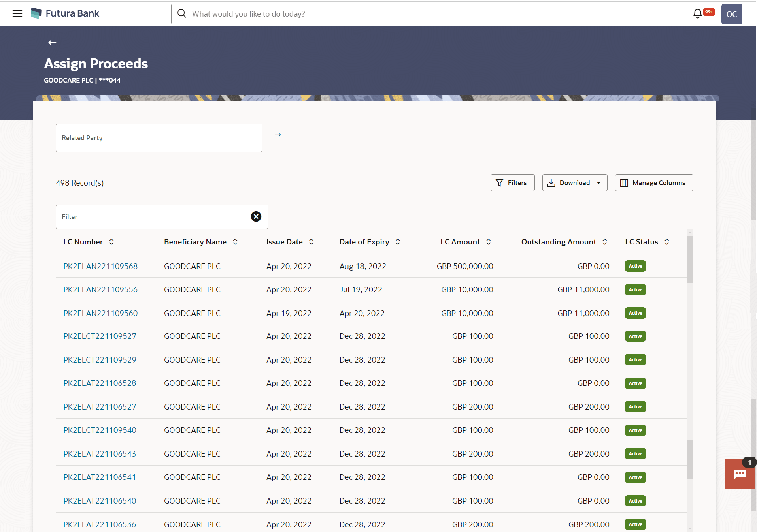Focus the top search bar
The width and height of the screenshot is (757, 532).
(389, 14)
